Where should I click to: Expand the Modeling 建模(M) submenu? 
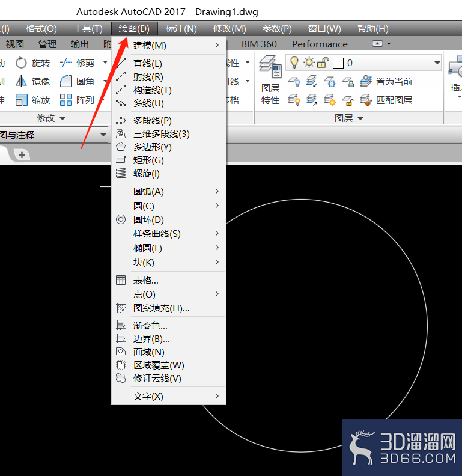(169, 46)
